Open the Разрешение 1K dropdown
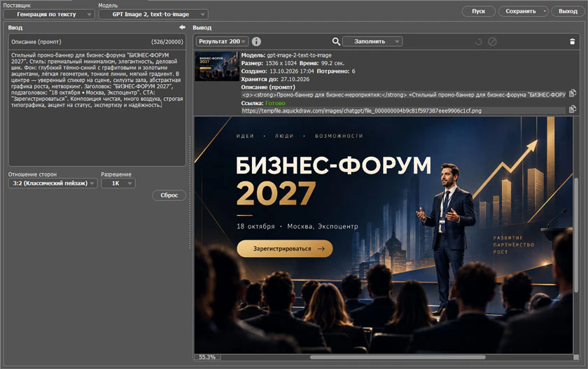 pos(118,183)
